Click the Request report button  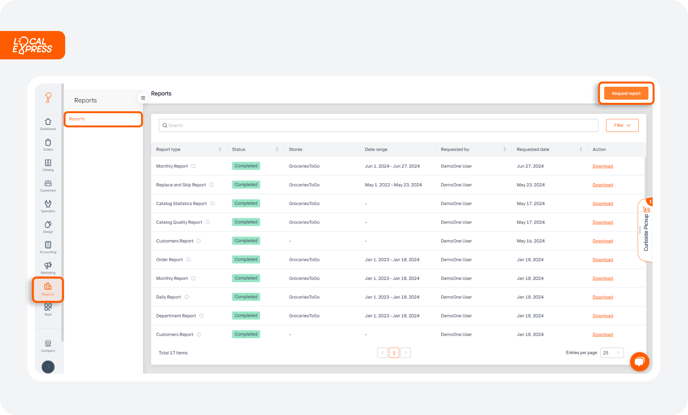626,93
